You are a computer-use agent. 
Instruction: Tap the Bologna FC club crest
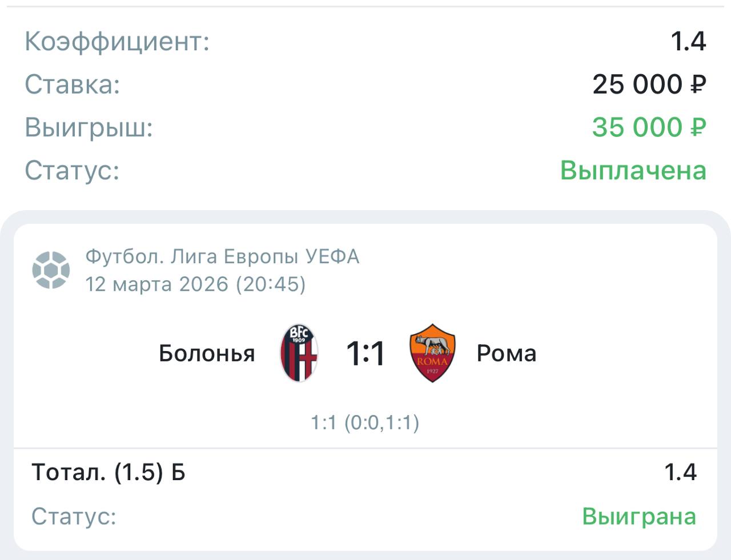click(299, 353)
